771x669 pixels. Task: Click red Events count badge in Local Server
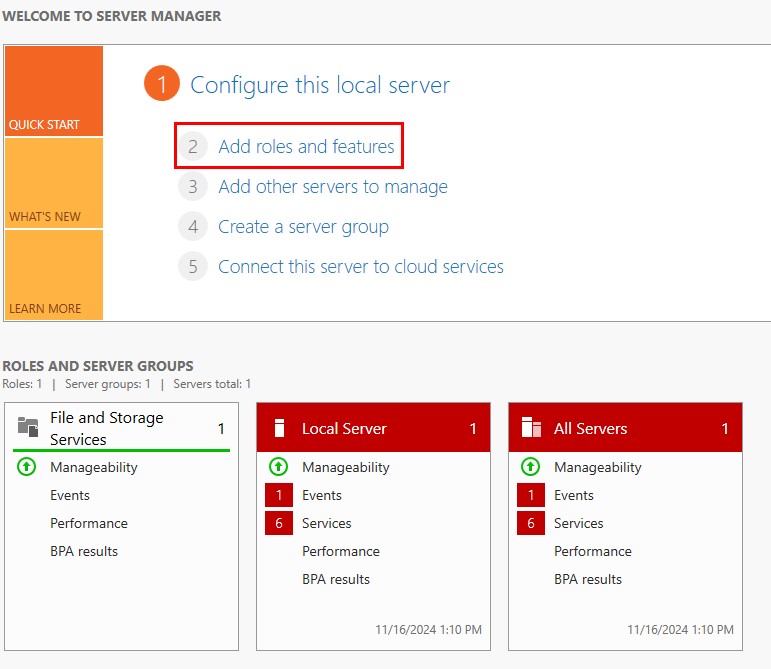[x=279, y=495]
